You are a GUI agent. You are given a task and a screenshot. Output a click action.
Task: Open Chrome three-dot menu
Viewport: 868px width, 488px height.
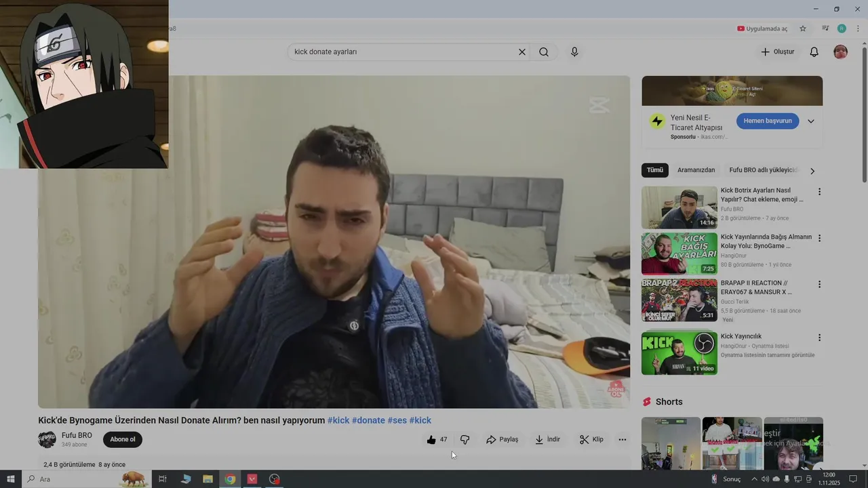point(858,28)
